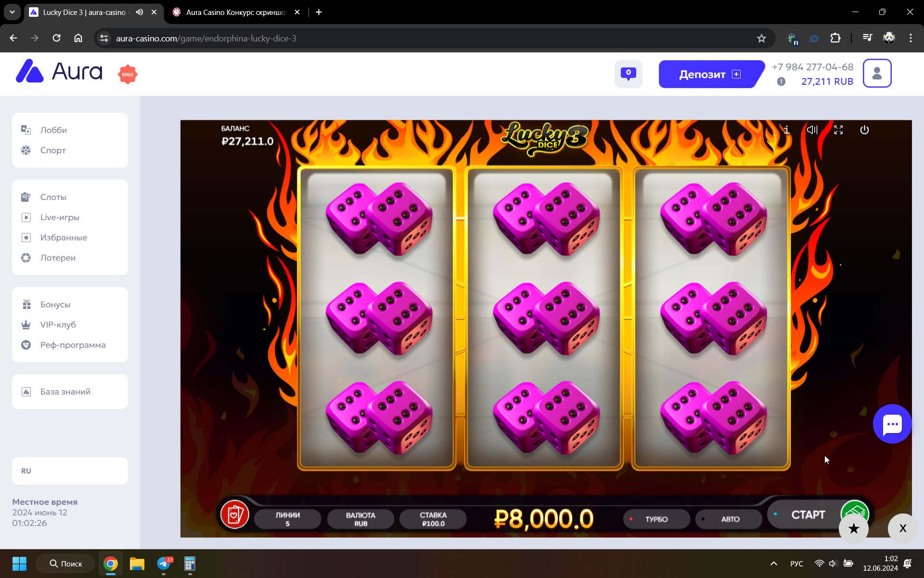Open the notifications message icon
The width and height of the screenshot is (924, 578).
(628, 74)
